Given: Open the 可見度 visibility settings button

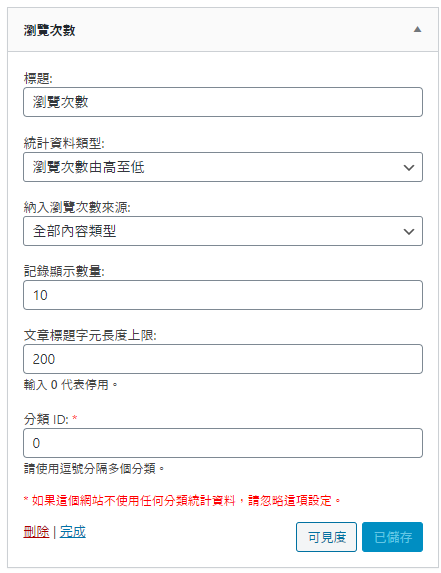Looking at the screenshot, I should [x=326, y=537].
